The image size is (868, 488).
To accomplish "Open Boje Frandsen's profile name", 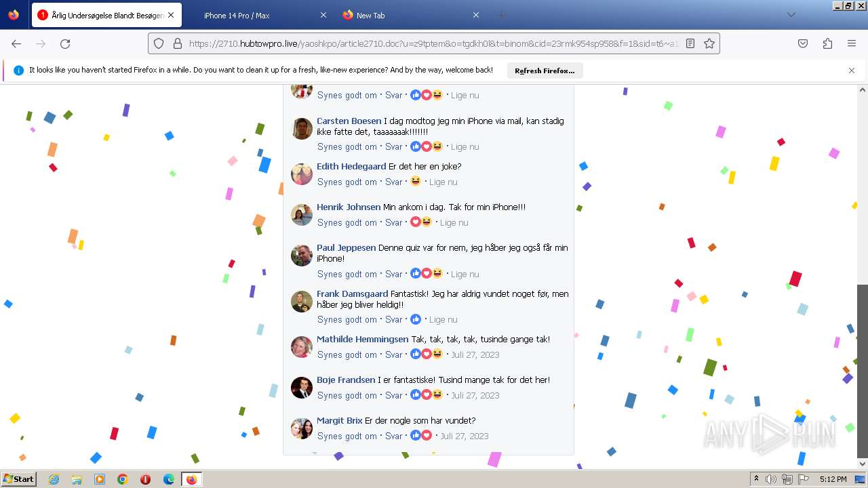I will (x=346, y=380).
